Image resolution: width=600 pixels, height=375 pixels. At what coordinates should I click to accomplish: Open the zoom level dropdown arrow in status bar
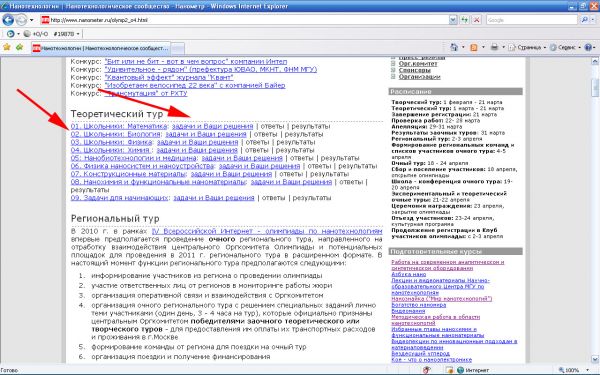coord(587,370)
